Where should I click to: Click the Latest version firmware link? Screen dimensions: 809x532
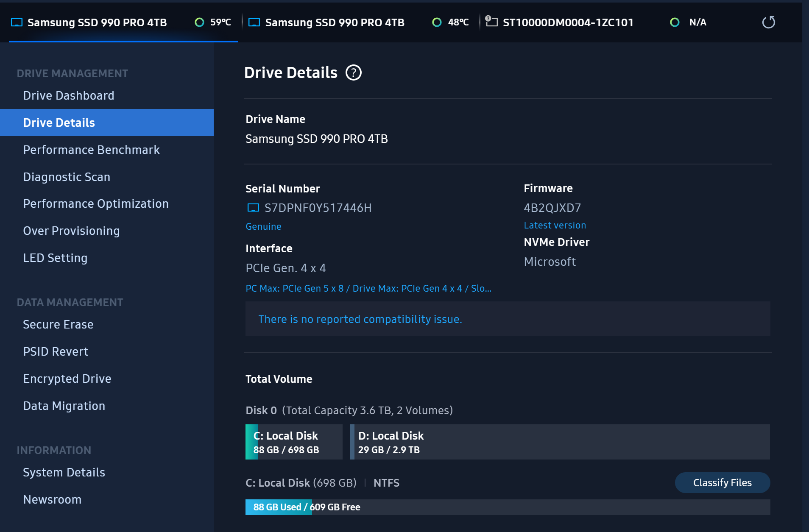pyautogui.click(x=555, y=225)
